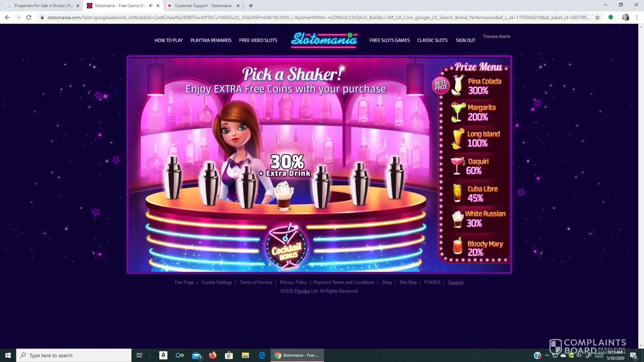Image resolution: width=644 pixels, height=362 pixels.
Task: Select the Slotomania - Free Casino tab
Action: (123, 6)
